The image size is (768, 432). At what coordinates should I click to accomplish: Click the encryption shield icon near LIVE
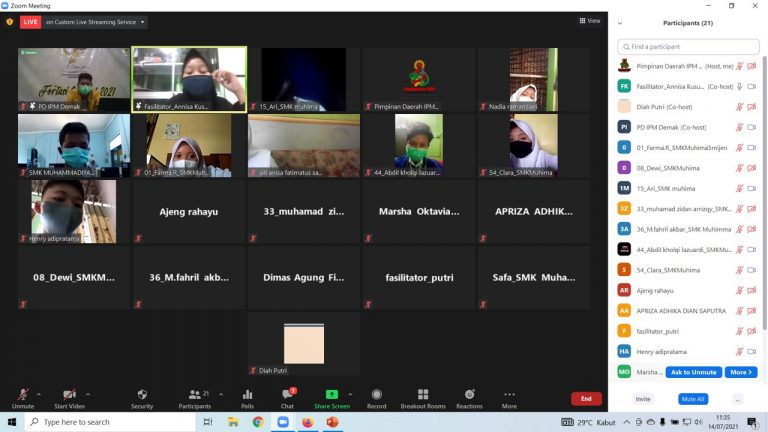point(9,22)
